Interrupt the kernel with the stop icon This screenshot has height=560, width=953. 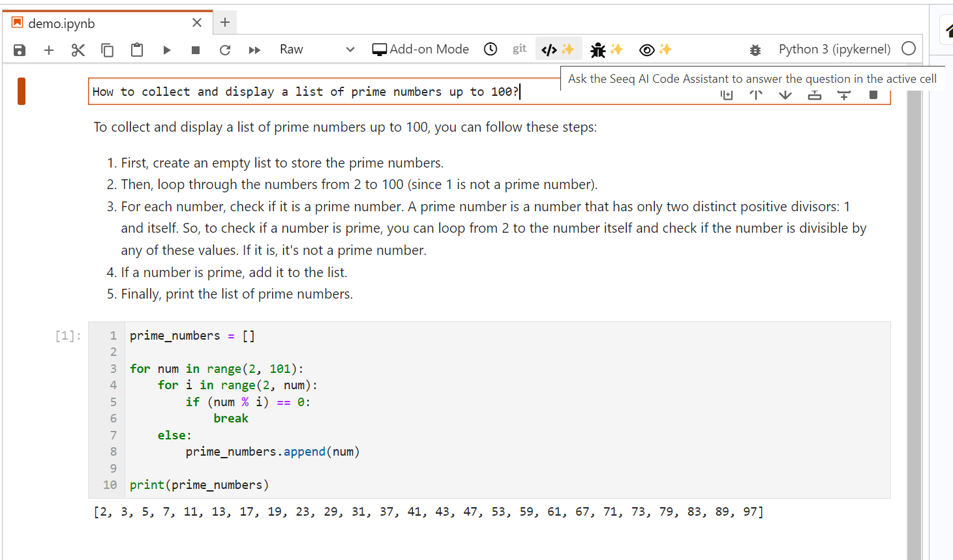click(x=196, y=50)
